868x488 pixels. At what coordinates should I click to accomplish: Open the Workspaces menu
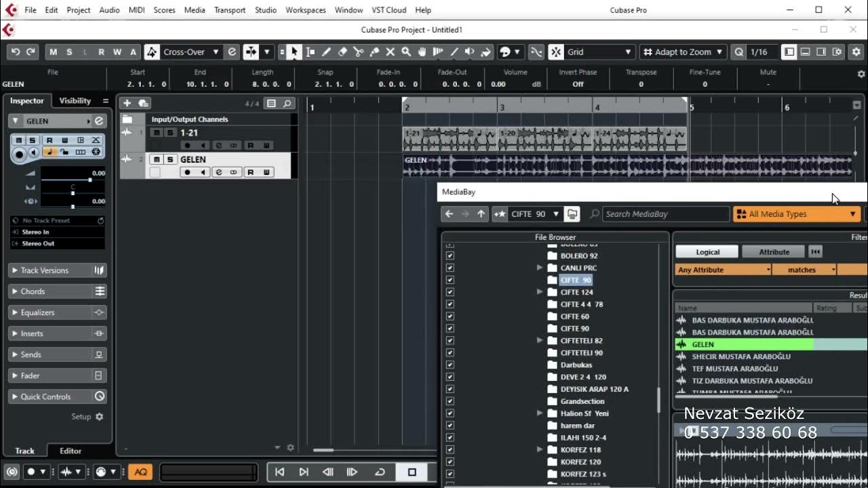click(x=305, y=10)
